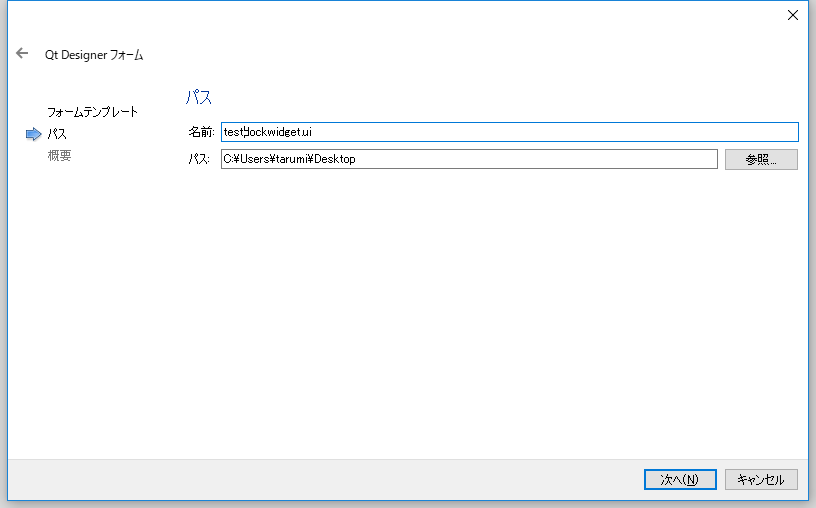Select the パス step in sidebar
This screenshot has height=508, width=816.
58,134
